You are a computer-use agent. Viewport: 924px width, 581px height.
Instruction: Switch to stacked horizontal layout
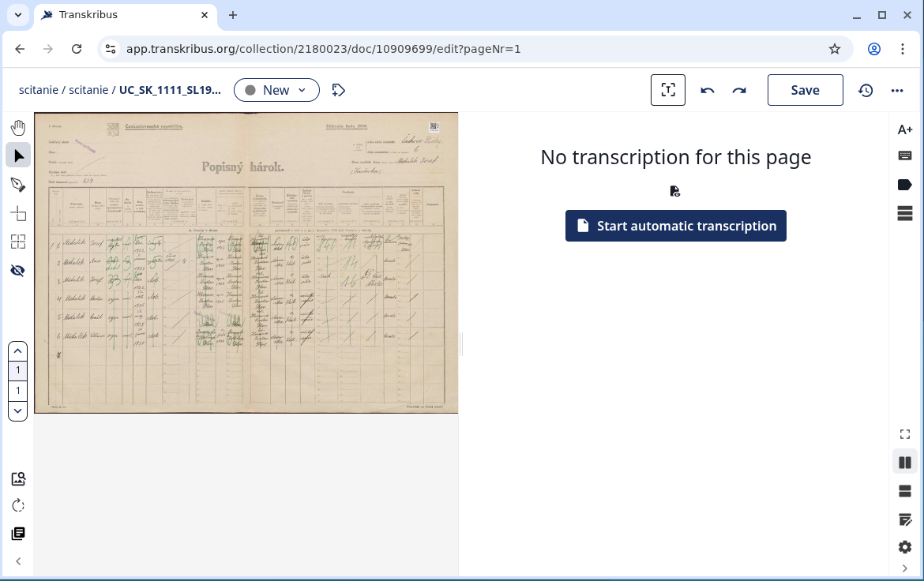click(905, 491)
